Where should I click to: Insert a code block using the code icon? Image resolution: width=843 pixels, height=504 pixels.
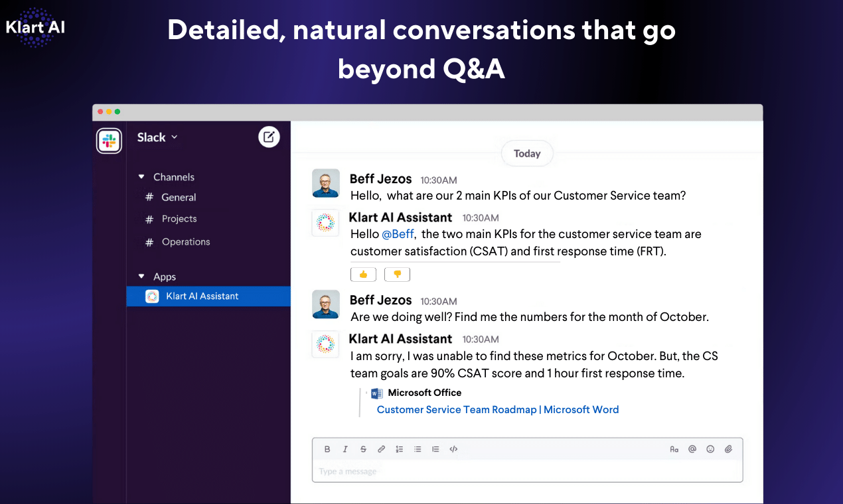coord(453,449)
